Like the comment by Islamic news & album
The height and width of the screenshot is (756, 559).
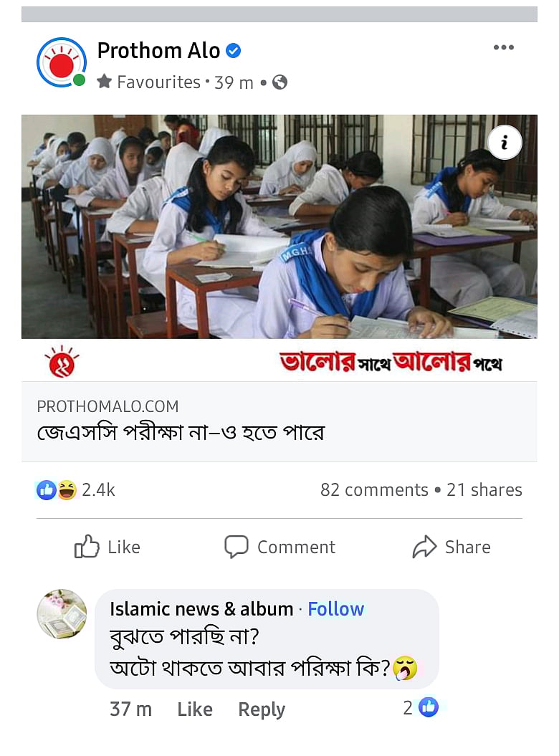[x=194, y=709]
